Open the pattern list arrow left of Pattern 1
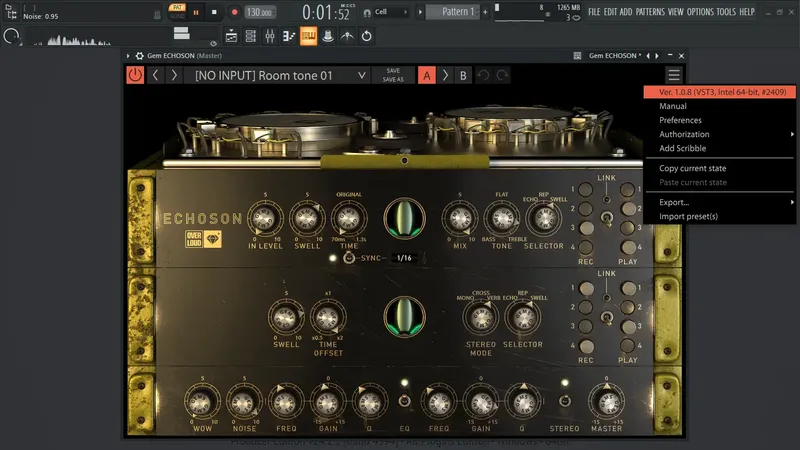 [420, 12]
